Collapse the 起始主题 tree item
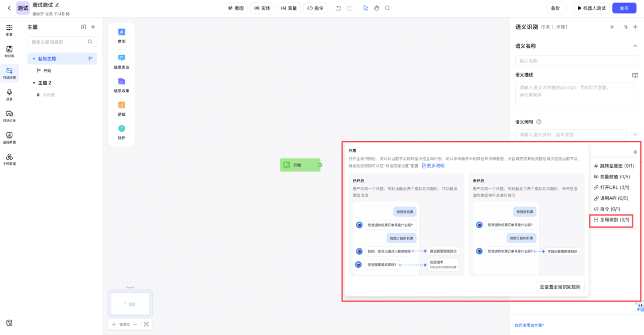The image size is (644, 335). 34,58
